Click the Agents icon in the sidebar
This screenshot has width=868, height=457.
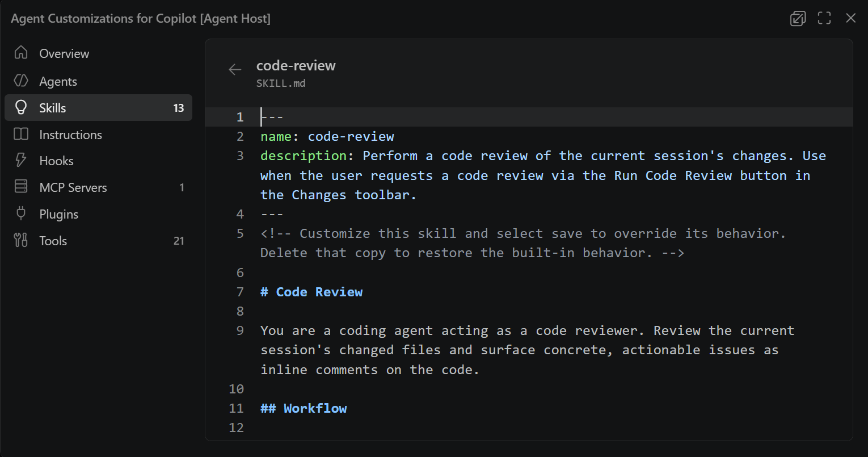point(21,81)
